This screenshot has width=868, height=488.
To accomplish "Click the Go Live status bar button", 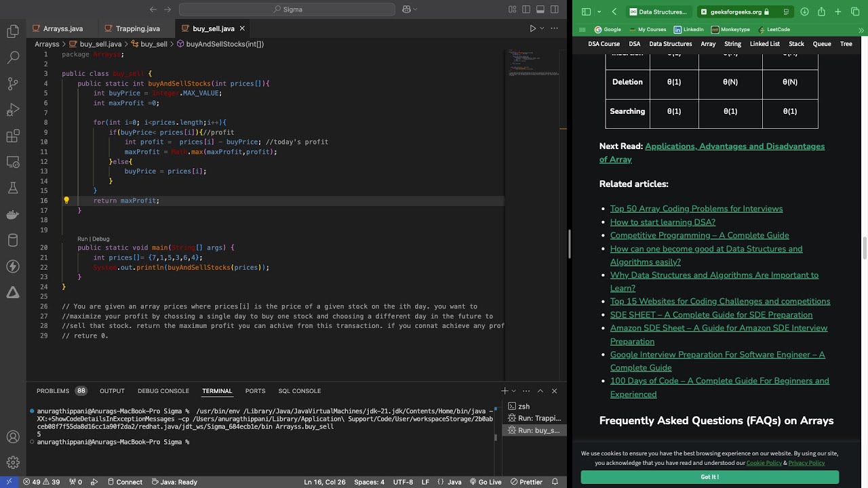I will pyautogui.click(x=484, y=482).
